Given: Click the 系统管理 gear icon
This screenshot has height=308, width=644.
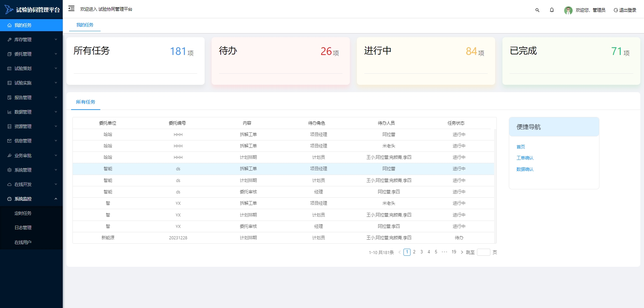Looking at the screenshot, I should (9, 170).
